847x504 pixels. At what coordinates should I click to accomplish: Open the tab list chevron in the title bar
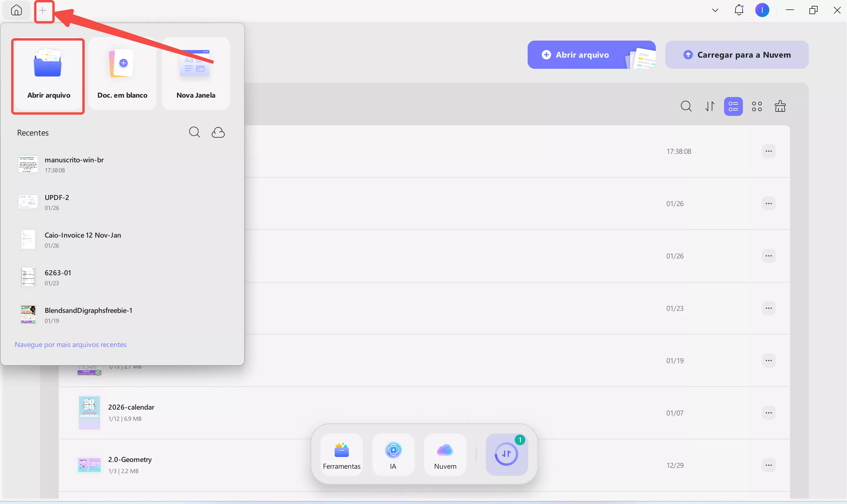[x=715, y=10]
